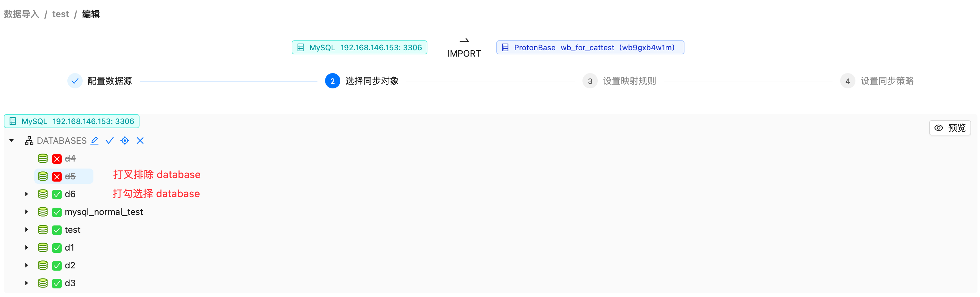Click the MySQL tag above the DATABASES tree
The image size is (980, 297).
pos(71,121)
